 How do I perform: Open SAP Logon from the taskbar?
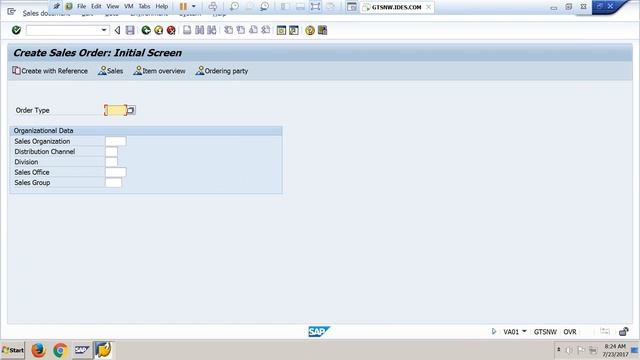82,350
